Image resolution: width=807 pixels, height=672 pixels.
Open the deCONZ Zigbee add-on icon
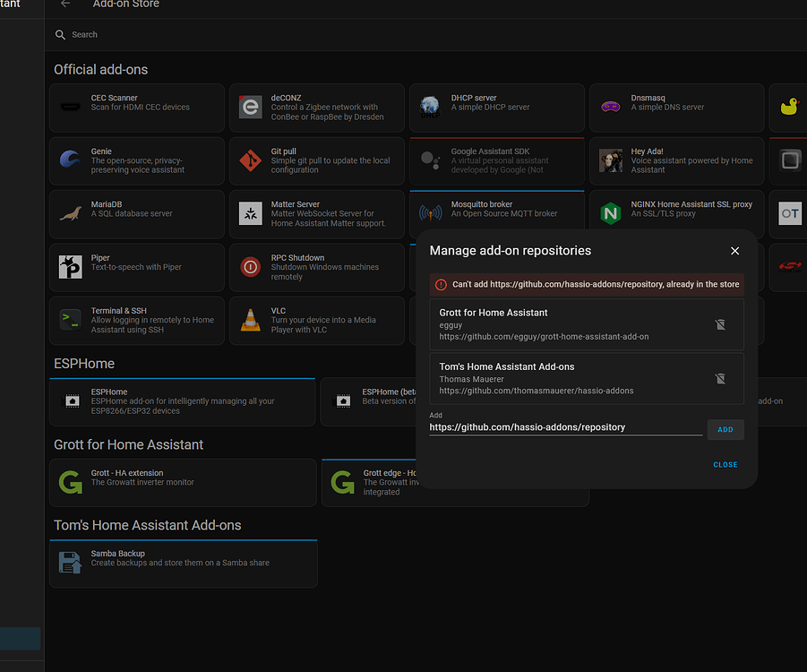pyautogui.click(x=250, y=107)
